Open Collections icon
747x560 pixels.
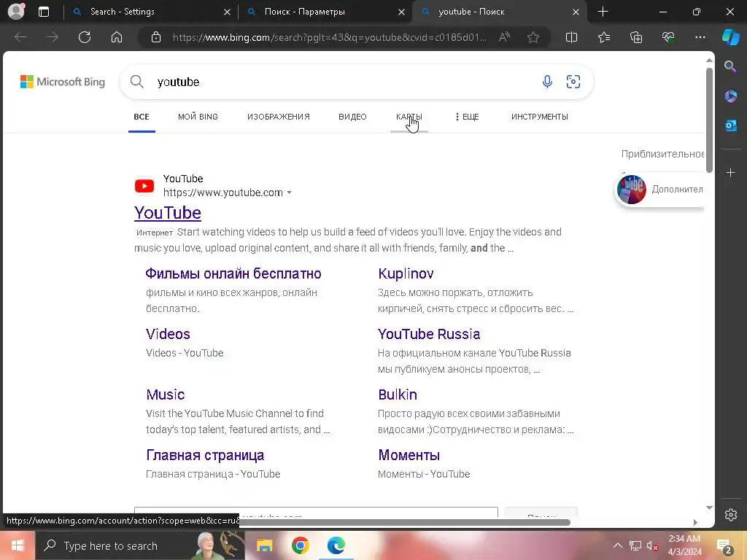point(636,37)
